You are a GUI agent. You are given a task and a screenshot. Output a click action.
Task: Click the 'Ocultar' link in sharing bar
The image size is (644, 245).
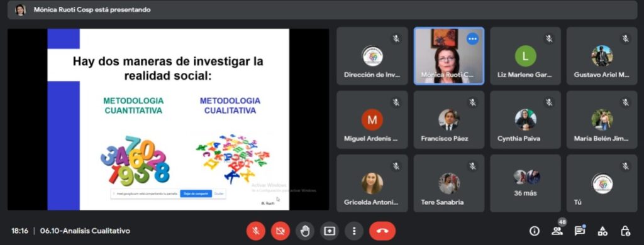click(219, 193)
